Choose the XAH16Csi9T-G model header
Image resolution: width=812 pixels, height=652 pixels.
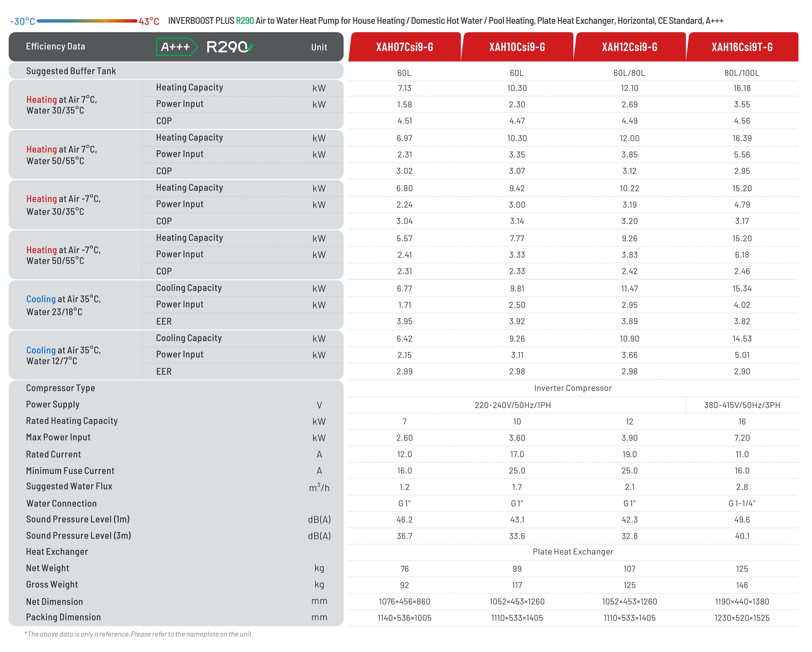pos(742,47)
